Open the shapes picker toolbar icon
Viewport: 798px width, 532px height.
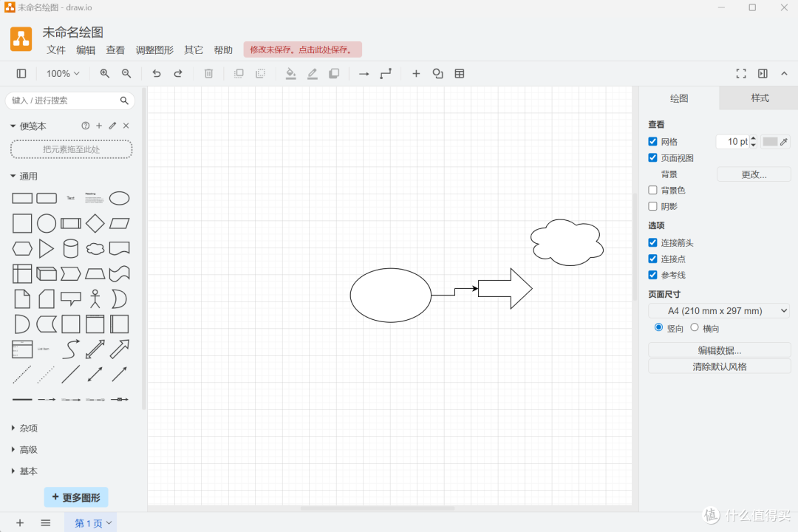(437, 74)
